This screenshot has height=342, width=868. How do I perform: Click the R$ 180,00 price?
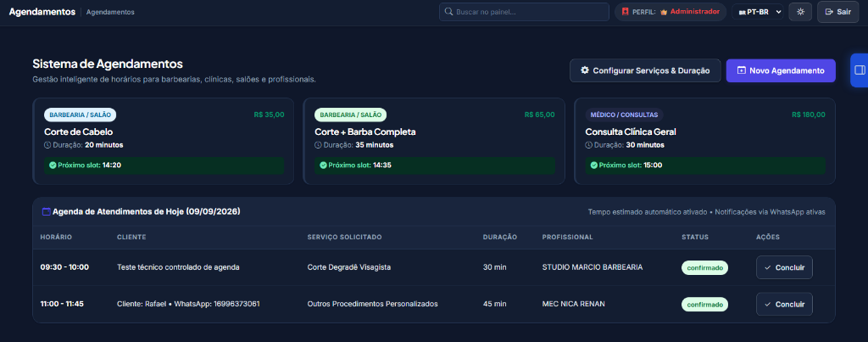coord(808,115)
